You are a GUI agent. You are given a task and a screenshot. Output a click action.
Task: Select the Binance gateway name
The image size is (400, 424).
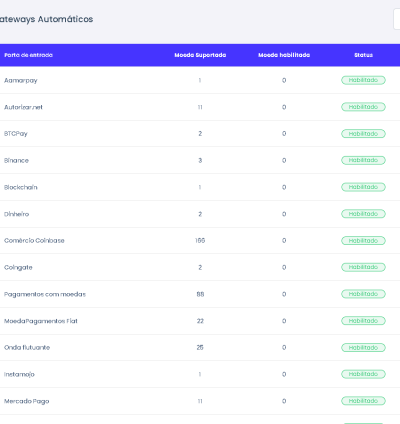coord(16,160)
